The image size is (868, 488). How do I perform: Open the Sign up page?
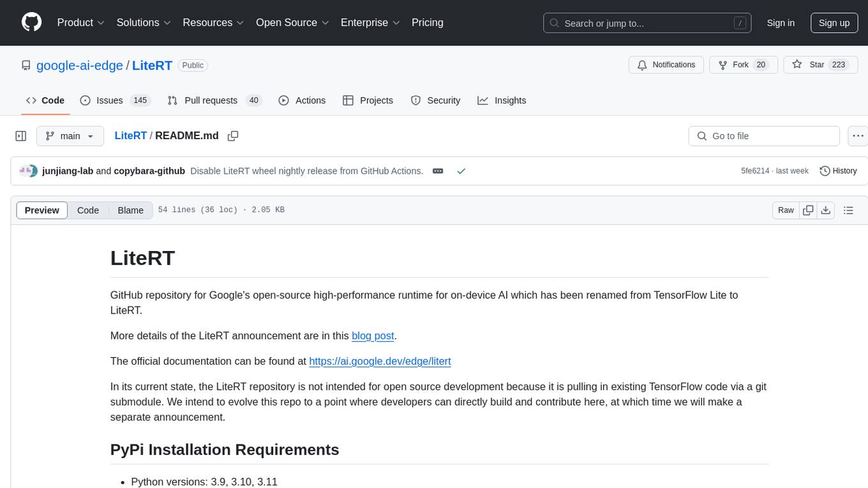pos(834,23)
